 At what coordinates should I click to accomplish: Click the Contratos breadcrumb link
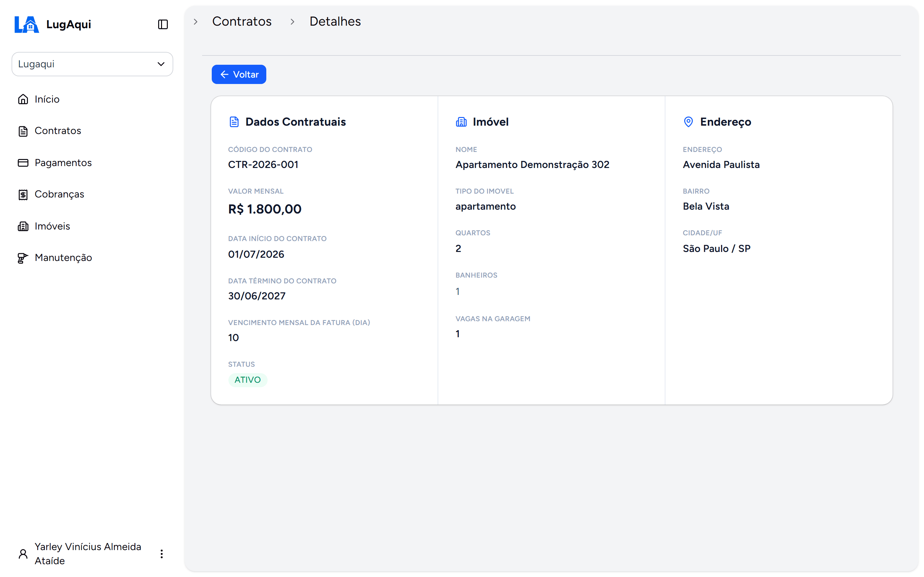click(242, 21)
